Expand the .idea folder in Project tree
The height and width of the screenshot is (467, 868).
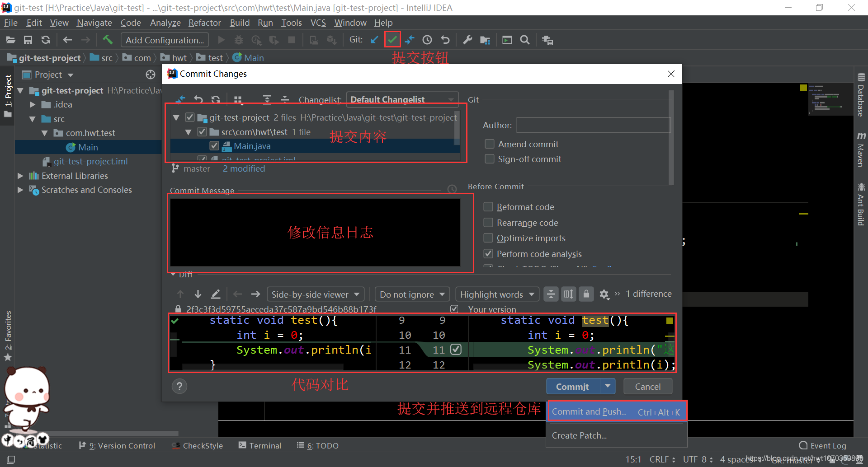tap(33, 104)
